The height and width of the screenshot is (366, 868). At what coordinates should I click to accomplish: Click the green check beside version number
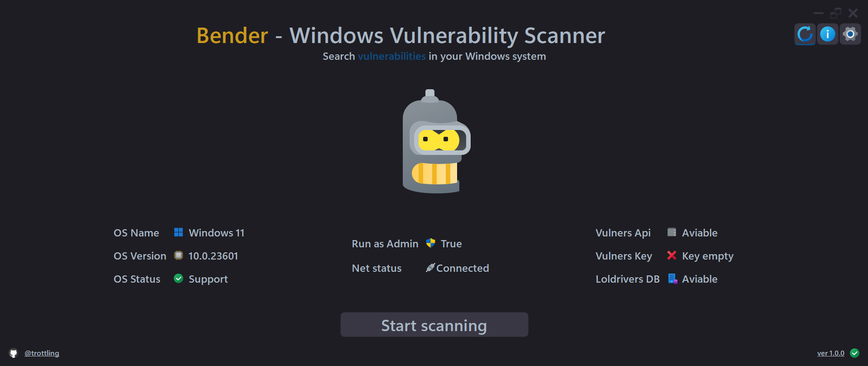click(x=855, y=353)
